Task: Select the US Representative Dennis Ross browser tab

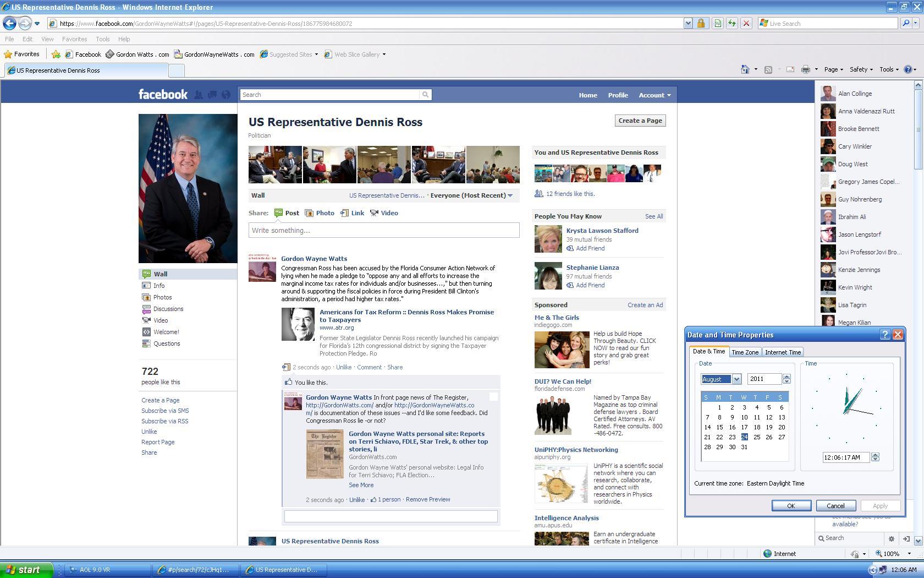Action: pos(86,70)
